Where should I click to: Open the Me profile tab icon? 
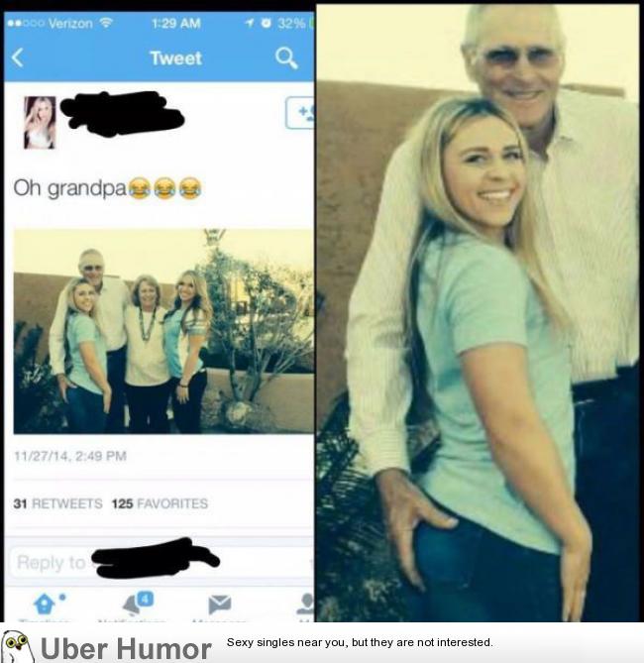click(x=305, y=604)
